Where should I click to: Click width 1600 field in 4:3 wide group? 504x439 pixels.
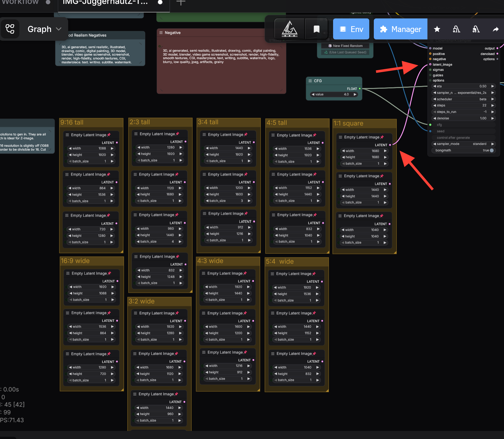(x=227, y=327)
